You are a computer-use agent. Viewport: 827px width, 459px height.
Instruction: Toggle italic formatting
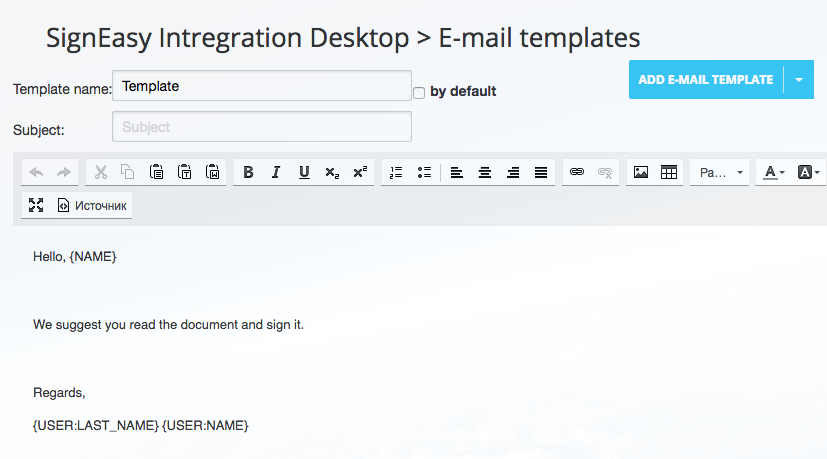276,173
